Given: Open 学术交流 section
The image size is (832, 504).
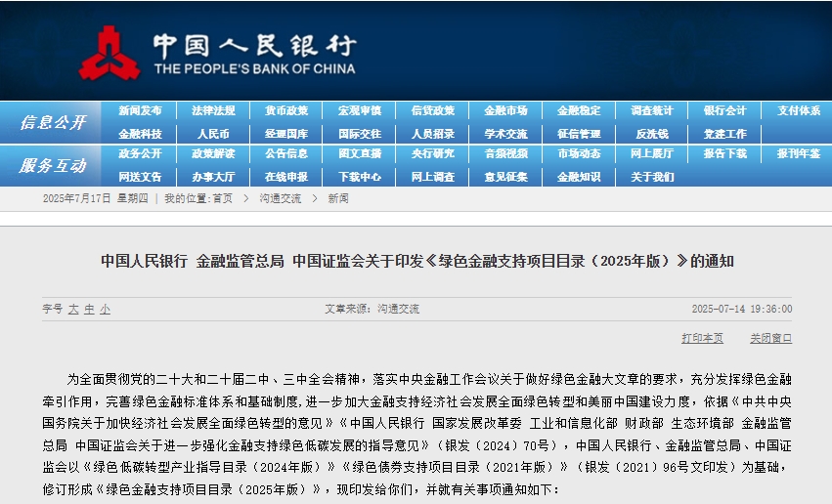Looking at the screenshot, I should pos(506,134).
